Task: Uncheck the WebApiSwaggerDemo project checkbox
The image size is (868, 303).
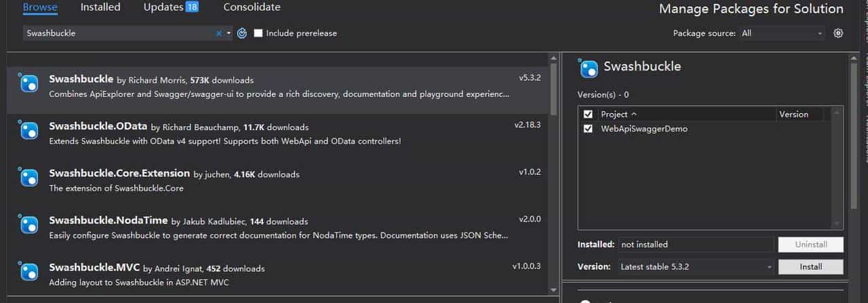Action: 588,129
